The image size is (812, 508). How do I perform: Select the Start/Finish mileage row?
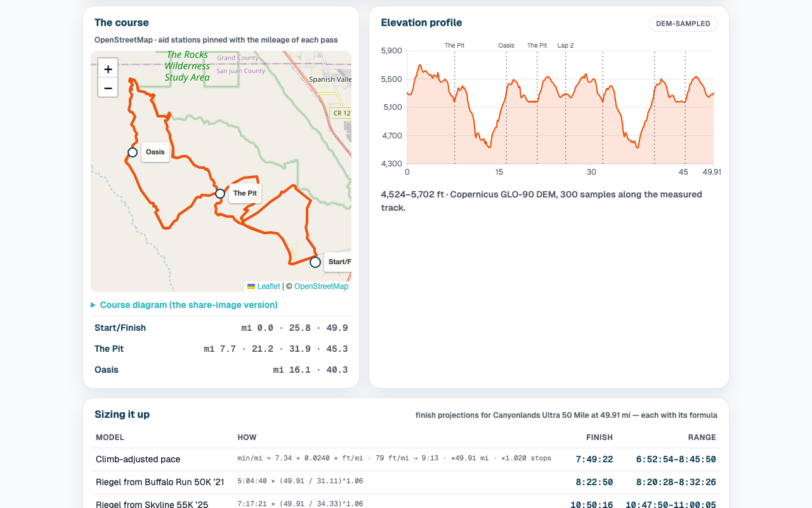pyautogui.click(x=221, y=328)
